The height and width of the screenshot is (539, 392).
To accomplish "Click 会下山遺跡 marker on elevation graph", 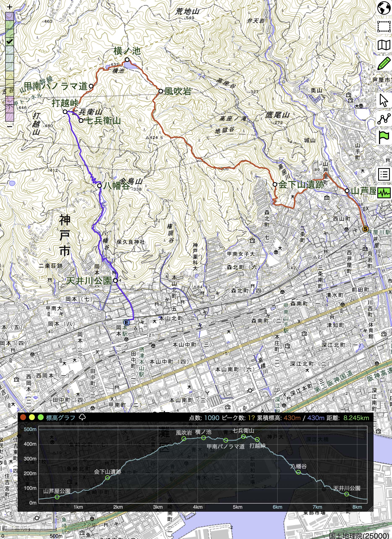I will 108,478.
